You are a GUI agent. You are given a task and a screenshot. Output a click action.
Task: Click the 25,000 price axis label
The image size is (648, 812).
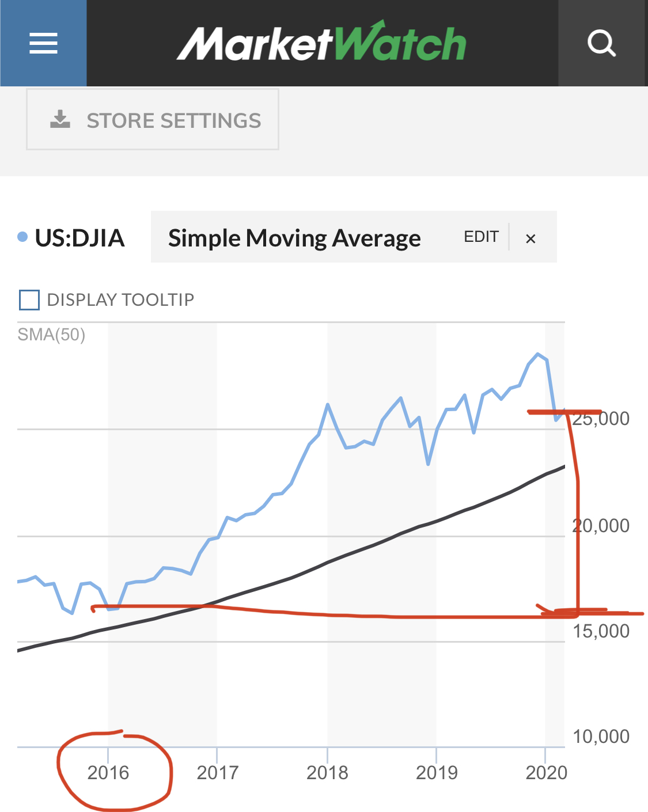click(601, 419)
